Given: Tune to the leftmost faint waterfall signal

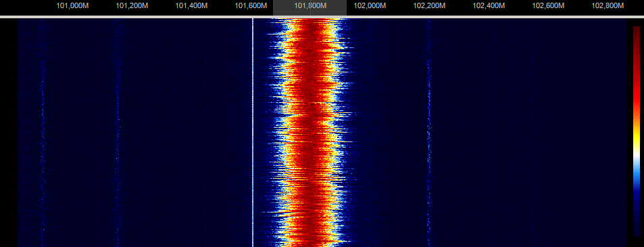Looking at the screenshot, I should pos(42,131).
